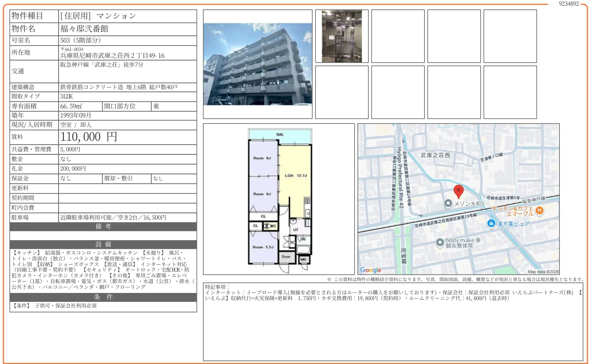Viewport: 592px width, 364px height.
Task: Click the Google logo on map
Action: (371, 270)
